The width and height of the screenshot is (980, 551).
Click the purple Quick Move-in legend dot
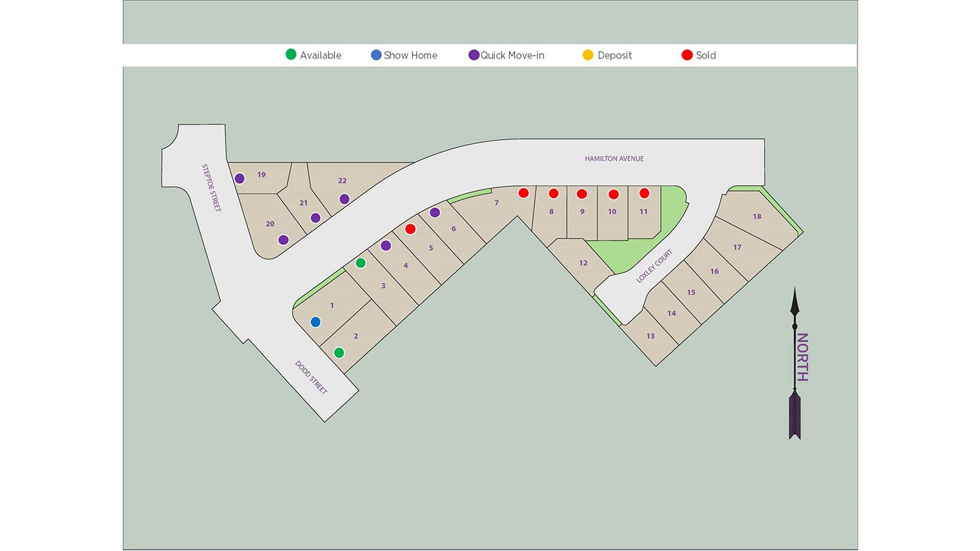pos(474,55)
